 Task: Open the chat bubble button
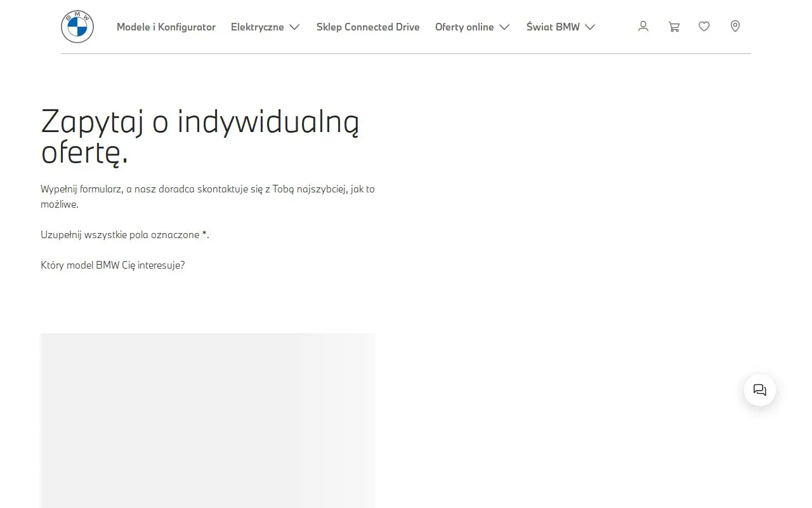pos(760,390)
